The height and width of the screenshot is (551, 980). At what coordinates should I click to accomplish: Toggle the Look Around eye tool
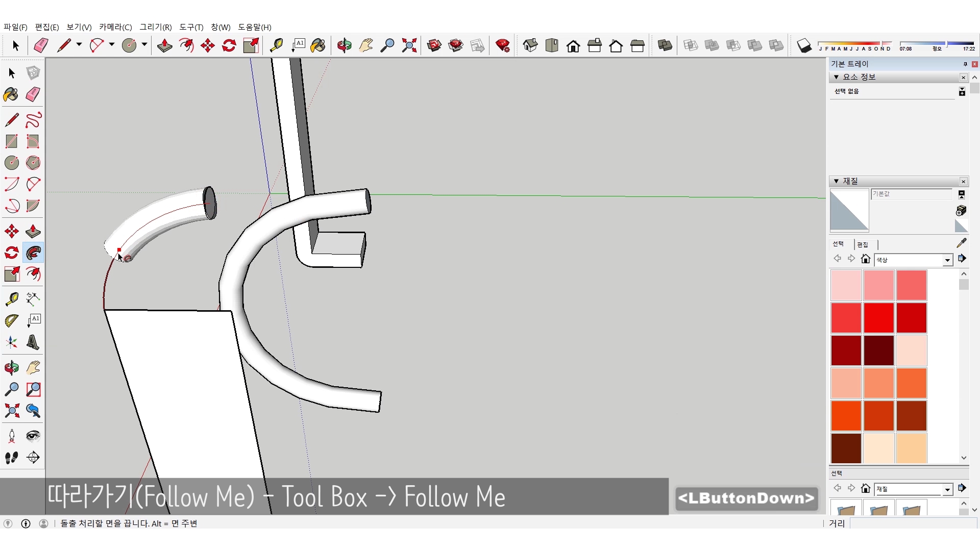(33, 436)
